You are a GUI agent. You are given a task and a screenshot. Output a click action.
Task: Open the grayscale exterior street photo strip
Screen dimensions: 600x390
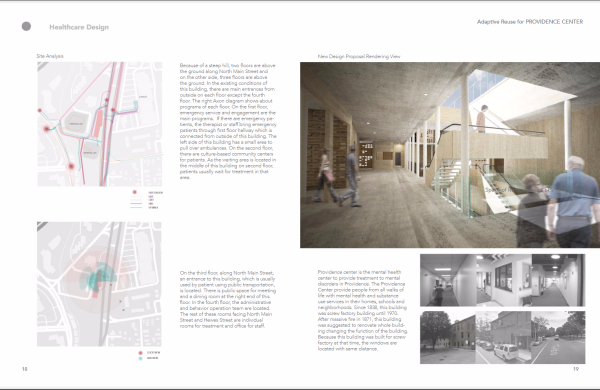pos(502,337)
